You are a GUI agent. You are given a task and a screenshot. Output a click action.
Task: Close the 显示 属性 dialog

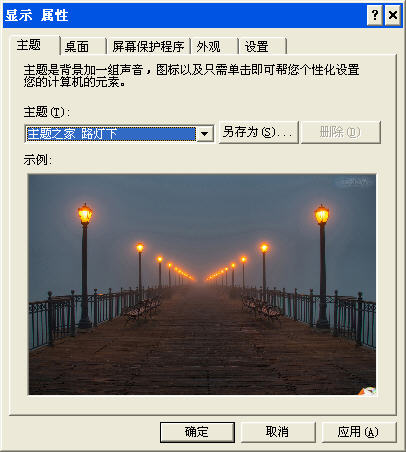tap(392, 15)
